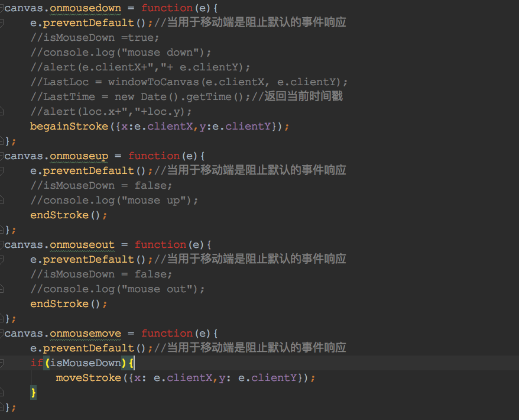
Task: Click '//isMouseDown = false;' in the onmouseup handler
Action: pos(101,186)
